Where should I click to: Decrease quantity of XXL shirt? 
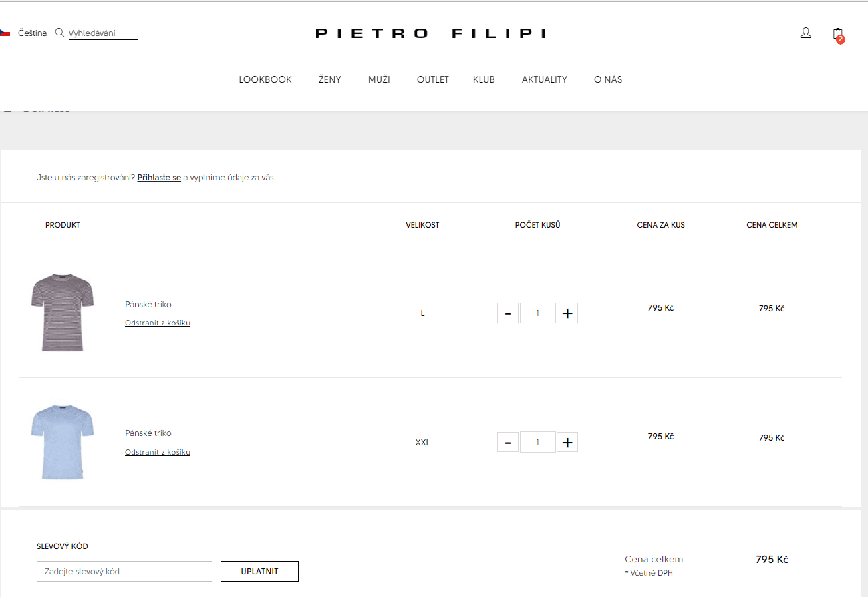coord(508,442)
